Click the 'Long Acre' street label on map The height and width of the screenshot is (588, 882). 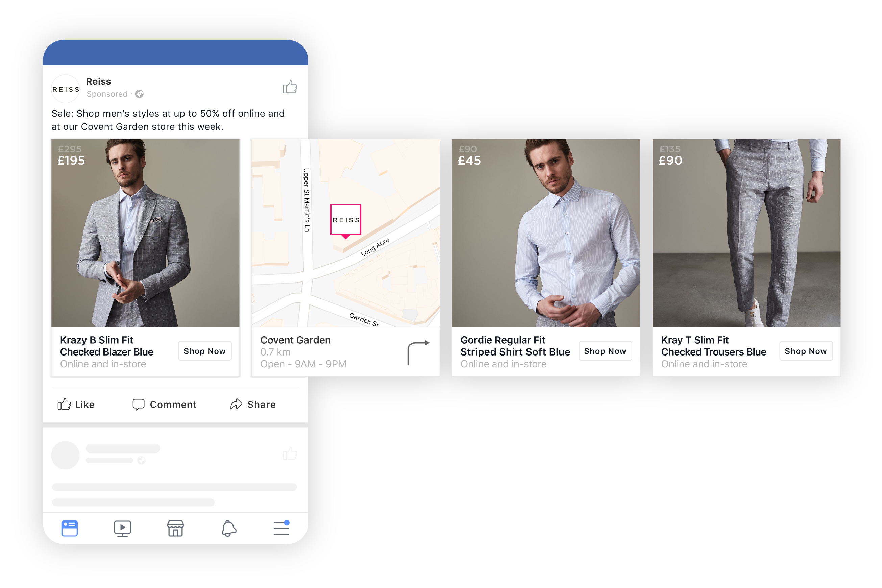pyautogui.click(x=375, y=247)
